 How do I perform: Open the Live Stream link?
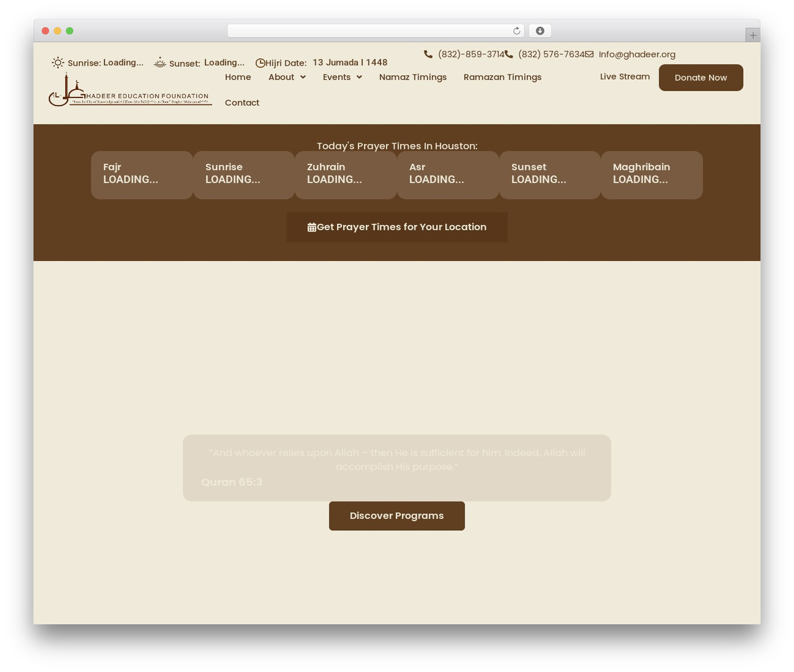[x=625, y=76]
